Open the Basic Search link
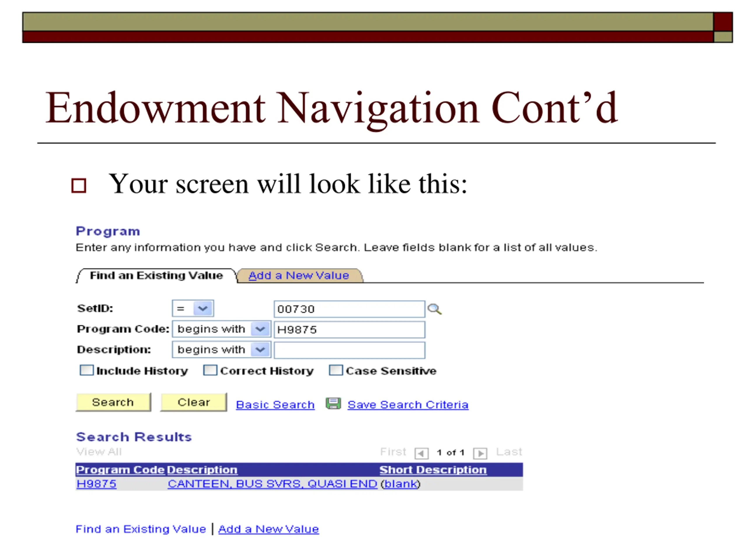The width and height of the screenshot is (747, 560). click(275, 404)
